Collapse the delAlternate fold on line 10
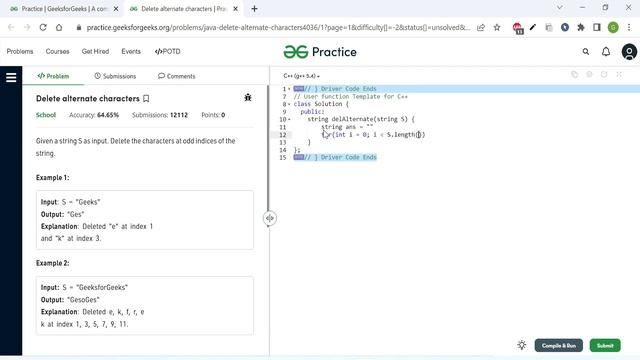The width and height of the screenshot is (640, 360). pyautogui.click(x=289, y=120)
